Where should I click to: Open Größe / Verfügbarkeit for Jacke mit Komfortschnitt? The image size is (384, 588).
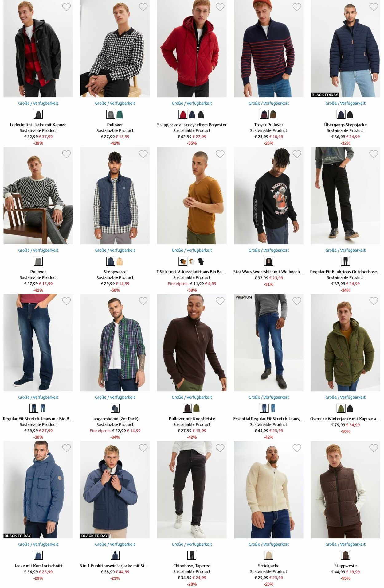(x=38, y=544)
